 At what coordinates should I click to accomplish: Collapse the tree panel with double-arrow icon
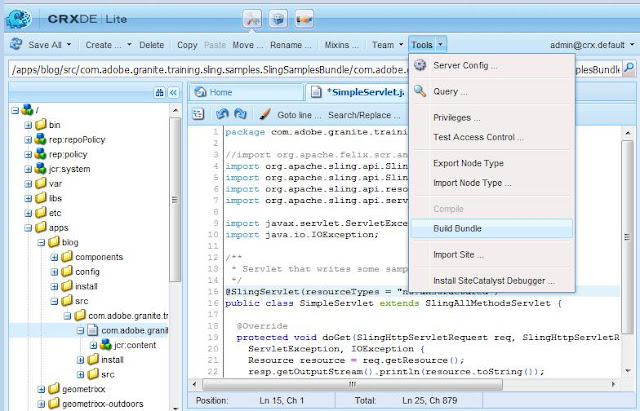(173, 93)
